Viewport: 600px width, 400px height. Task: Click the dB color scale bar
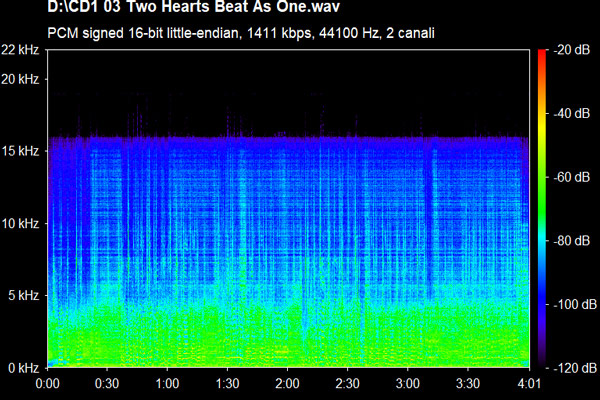click(542, 209)
